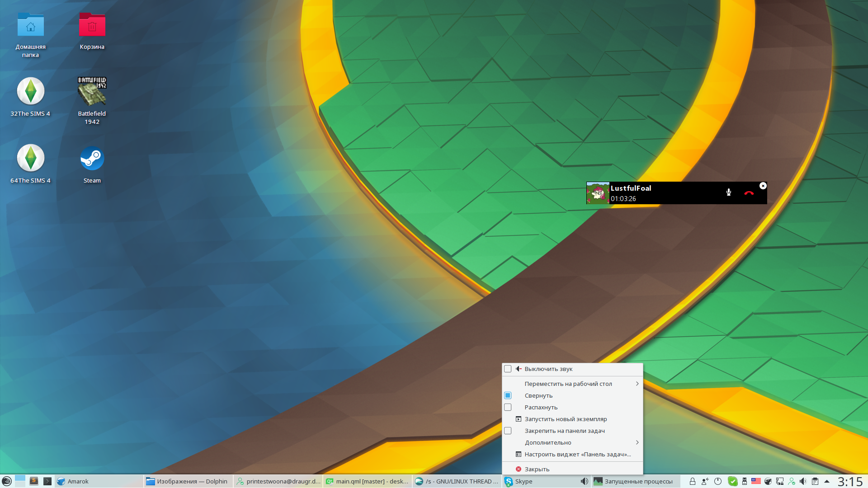Launch Steam from the desktop icon
Image resolution: width=868 pixels, height=488 pixels.
pos(92,164)
